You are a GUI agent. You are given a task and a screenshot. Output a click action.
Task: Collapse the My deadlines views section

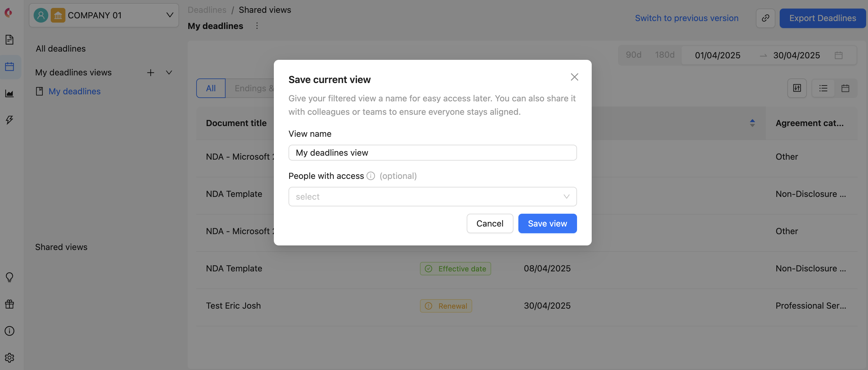click(169, 72)
